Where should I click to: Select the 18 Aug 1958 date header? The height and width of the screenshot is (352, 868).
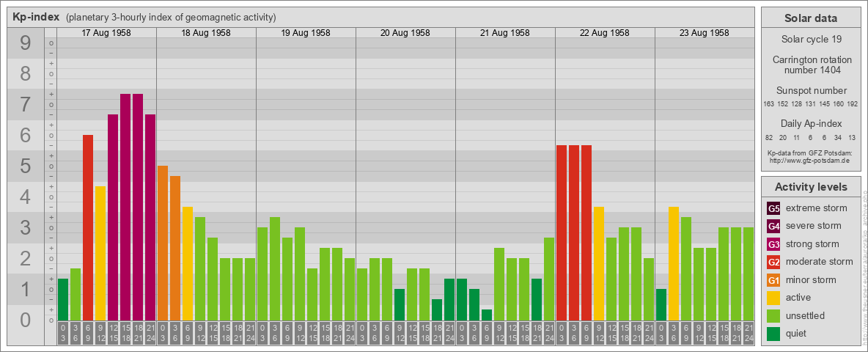point(206,33)
